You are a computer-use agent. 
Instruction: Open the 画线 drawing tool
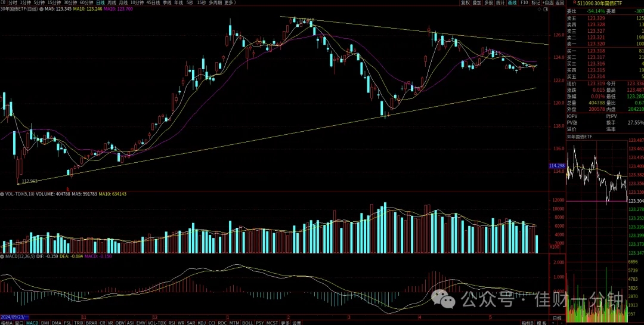512,2
